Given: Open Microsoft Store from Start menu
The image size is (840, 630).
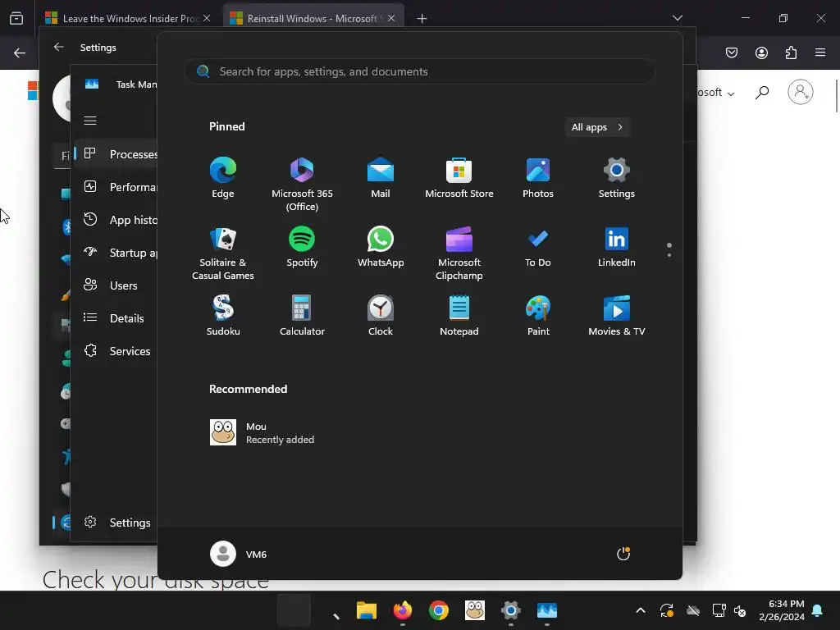Looking at the screenshot, I should pos(459,178).
